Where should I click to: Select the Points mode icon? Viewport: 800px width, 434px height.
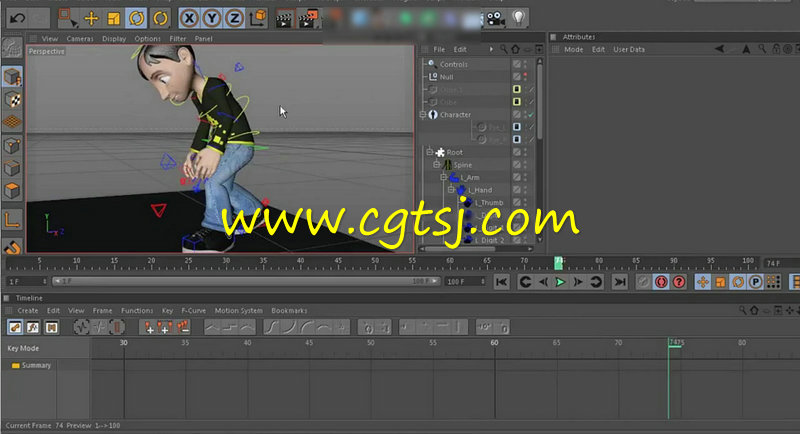tap(12, 146)
